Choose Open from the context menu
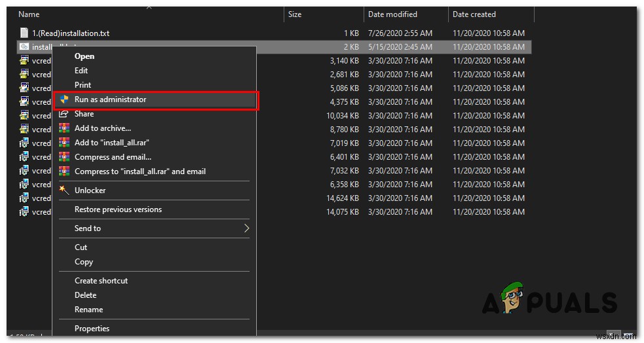The height and width of the screenshot is (343, 644). tap(85, 56)
